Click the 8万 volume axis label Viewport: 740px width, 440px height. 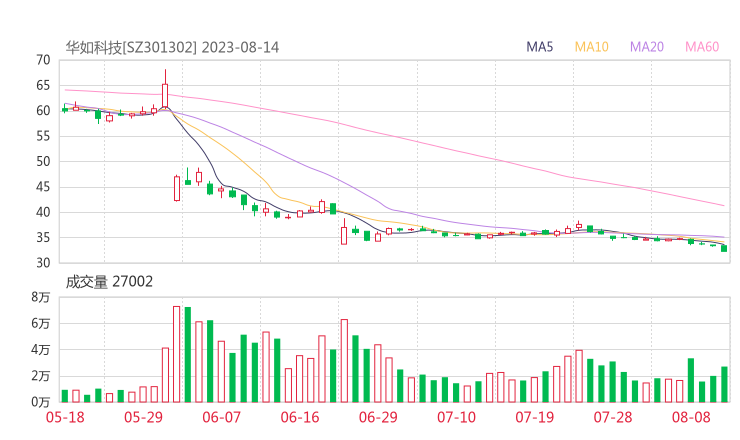point(41,297)
